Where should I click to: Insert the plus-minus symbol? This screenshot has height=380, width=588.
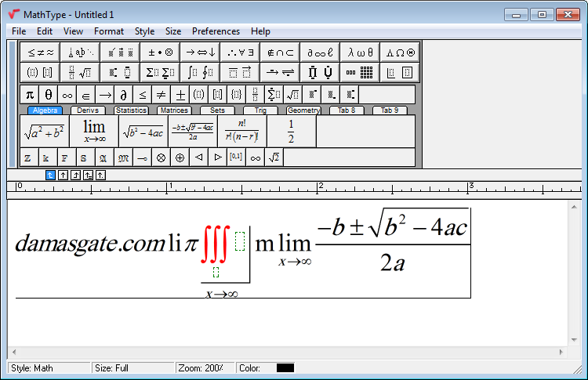180,95
